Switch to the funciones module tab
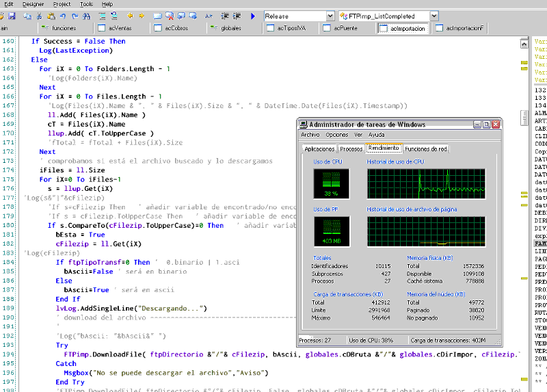547x392 pixels. tap(63, 28)
